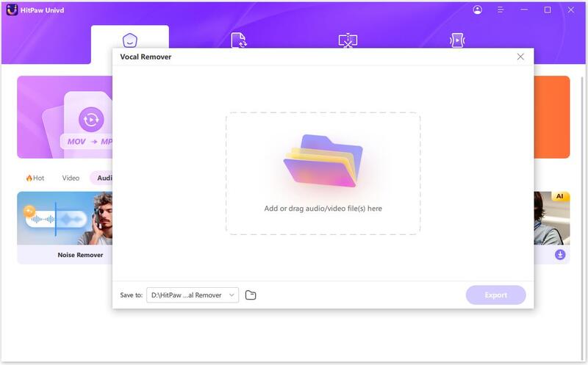Click the folder icon to add files
The height and width of the screenshot is (365, 588).
323,160
